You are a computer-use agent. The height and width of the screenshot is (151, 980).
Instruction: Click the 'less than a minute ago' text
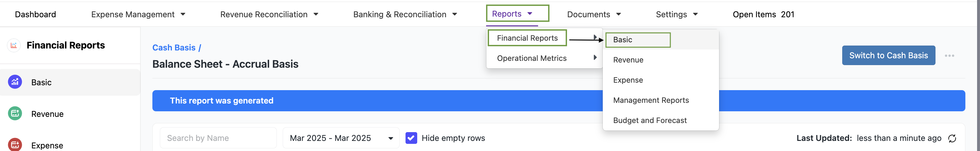[898, 138]
